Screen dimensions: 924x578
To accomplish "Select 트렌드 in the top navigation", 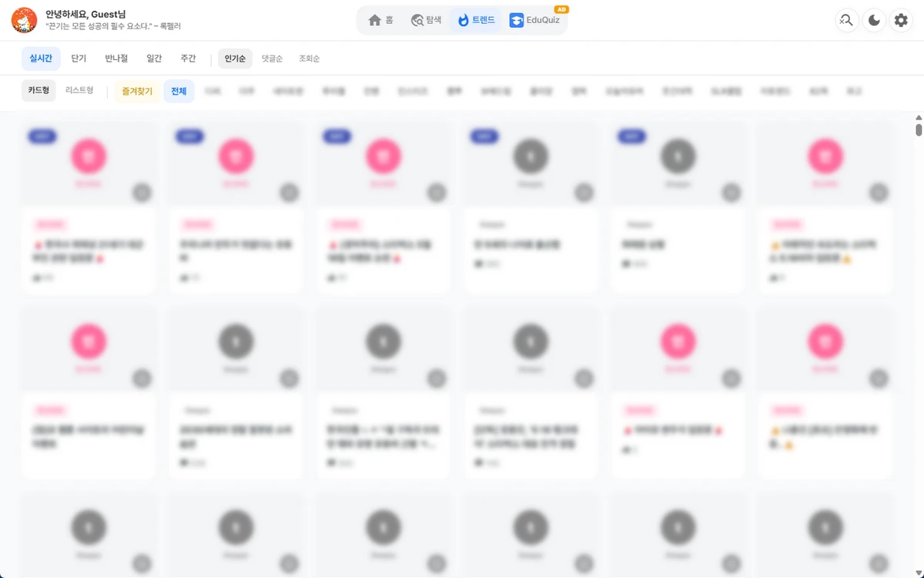I will 476,20.
